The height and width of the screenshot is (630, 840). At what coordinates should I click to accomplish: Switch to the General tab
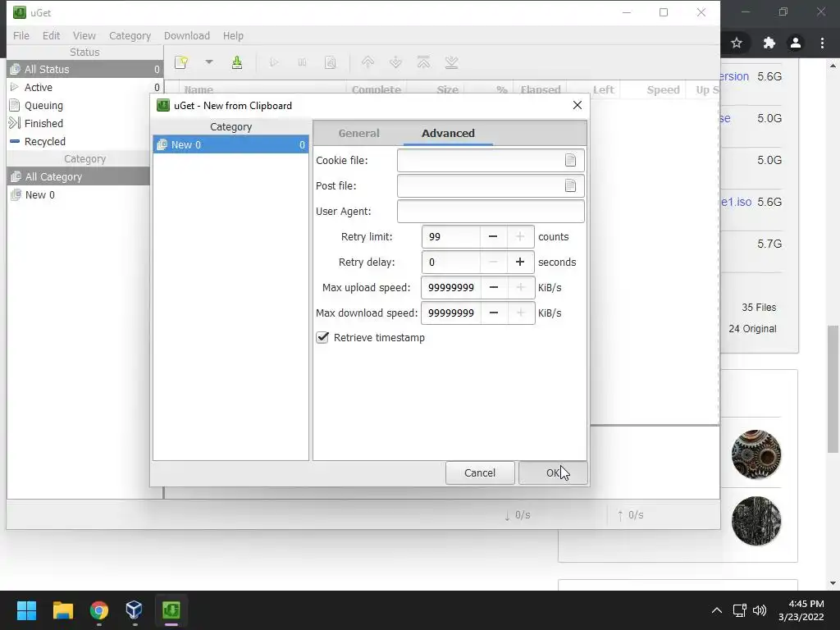pyautogui.click(x=359, y=134)
